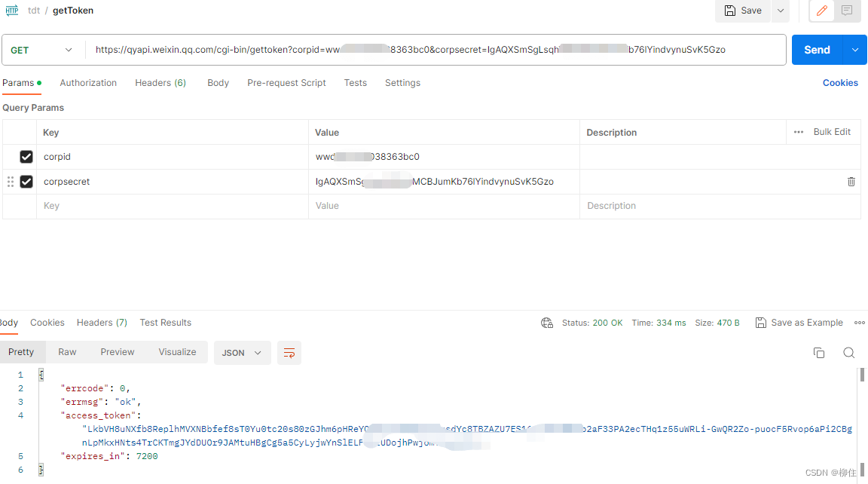Click the empty Value placeholder field
The image size is (868, 484).
point(444,206)
